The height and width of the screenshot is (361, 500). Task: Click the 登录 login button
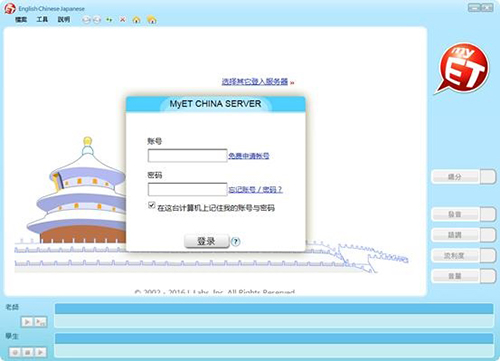click(207, 241)
